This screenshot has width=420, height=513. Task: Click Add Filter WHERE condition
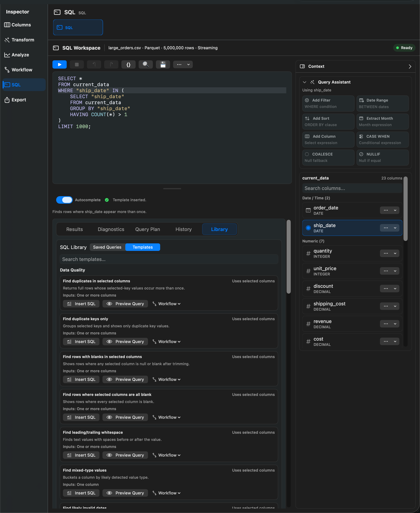pyautogui.click(x=328, y=103)
